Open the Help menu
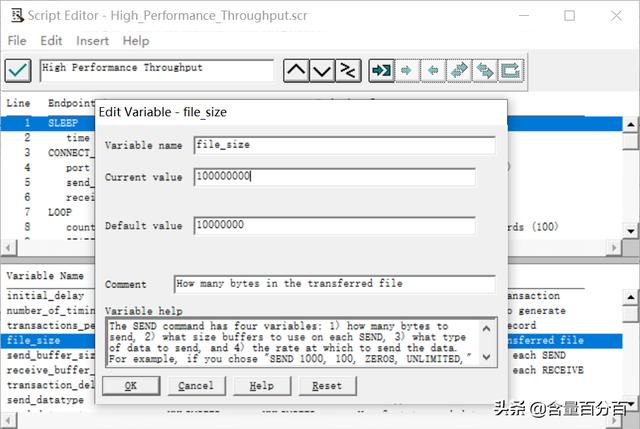This screenshot has height=429, width=640. [136, 41]
